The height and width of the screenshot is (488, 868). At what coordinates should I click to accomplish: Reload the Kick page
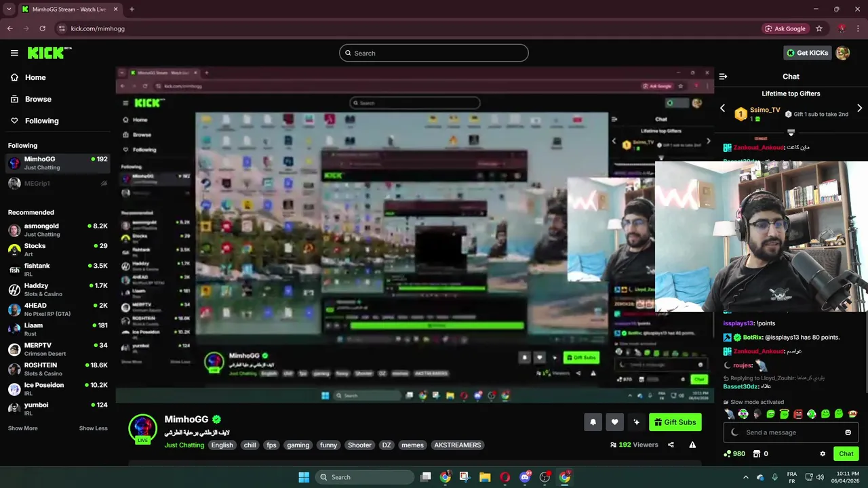coord(42,28)
